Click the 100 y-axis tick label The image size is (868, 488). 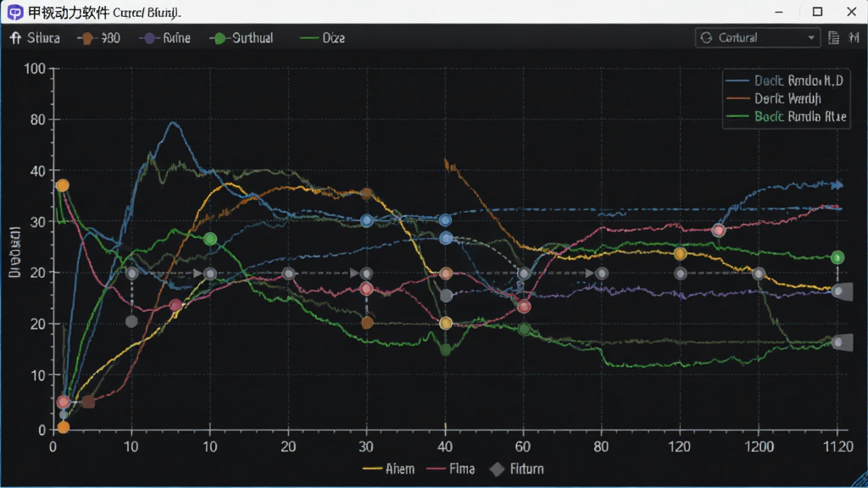coord(34,69)
